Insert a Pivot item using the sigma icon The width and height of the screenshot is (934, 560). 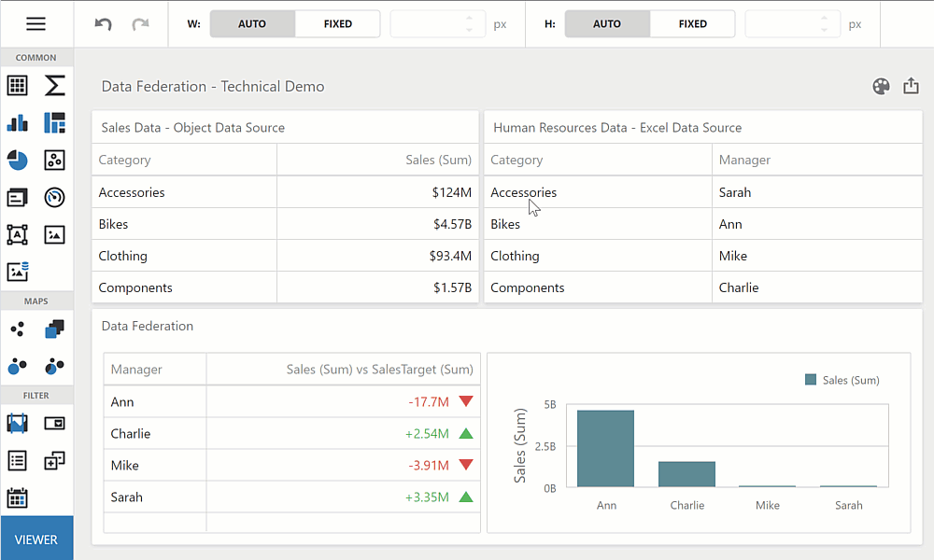[54, 85]
